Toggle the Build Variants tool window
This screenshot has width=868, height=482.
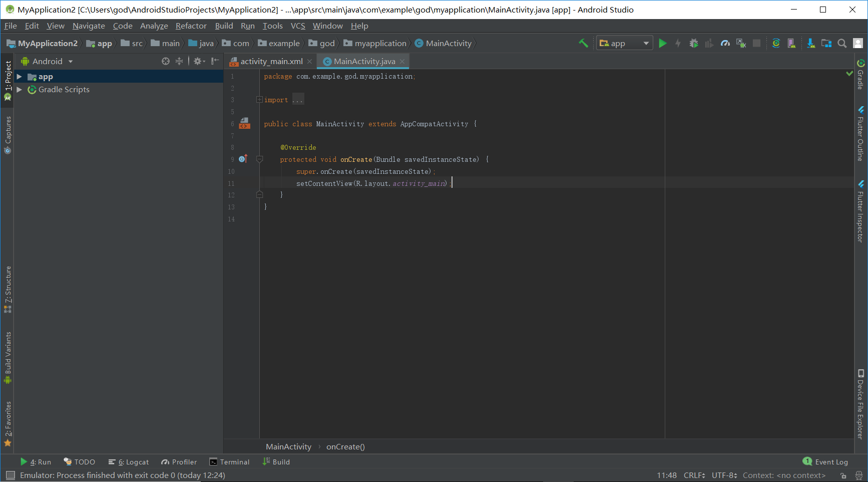tap(8, 357)
